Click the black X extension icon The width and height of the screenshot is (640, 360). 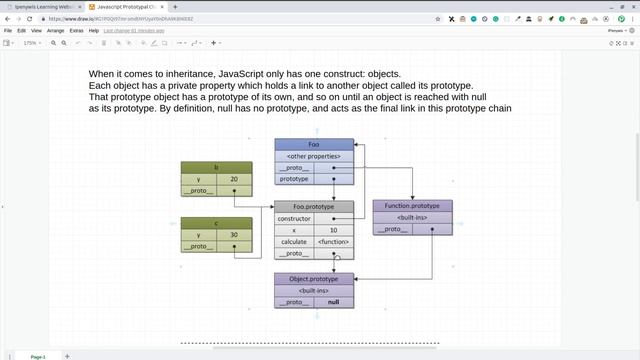point(451,19)
